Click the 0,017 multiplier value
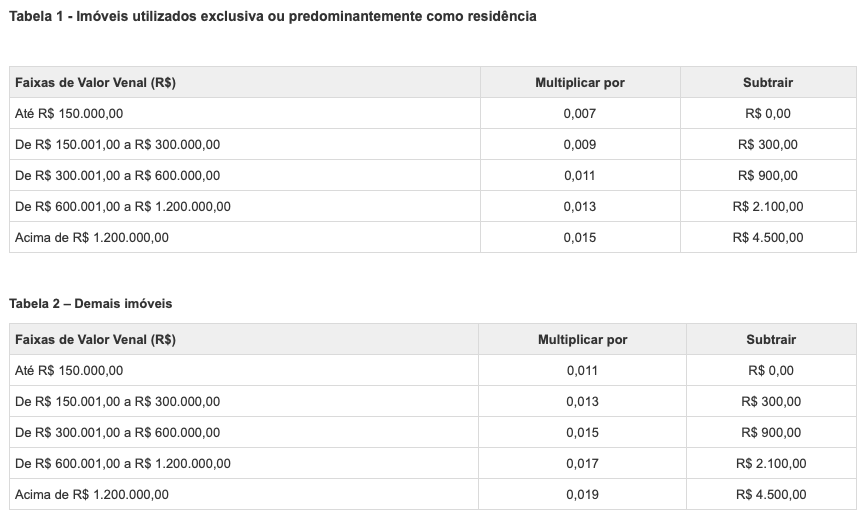Viewport: 867px width, 518px height. pos(582,463)
